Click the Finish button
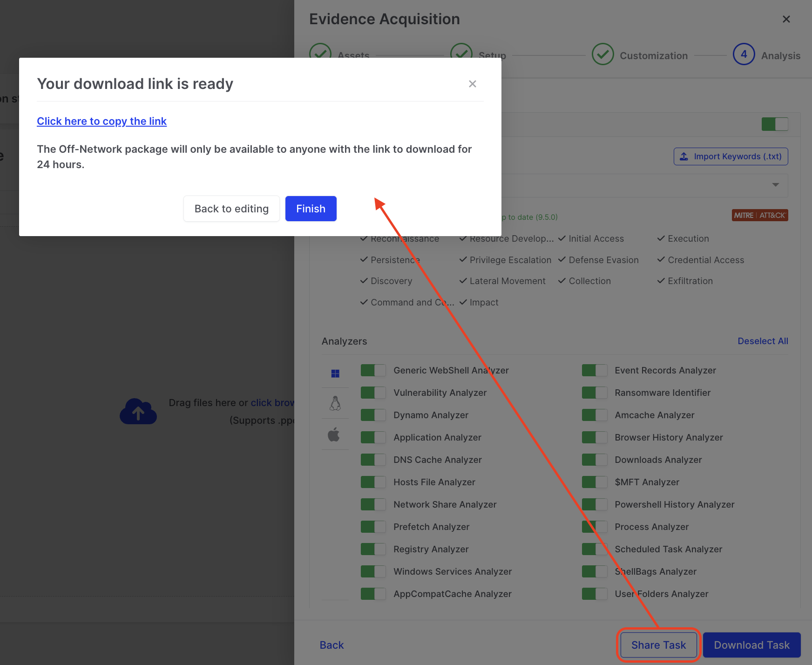The image size is (812, 665). [x=311, y=209]
